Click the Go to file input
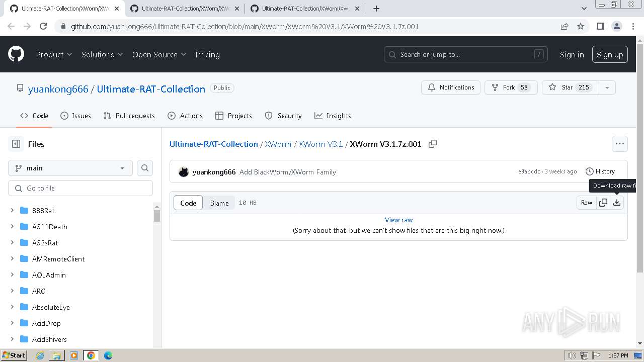 point(80,188)
